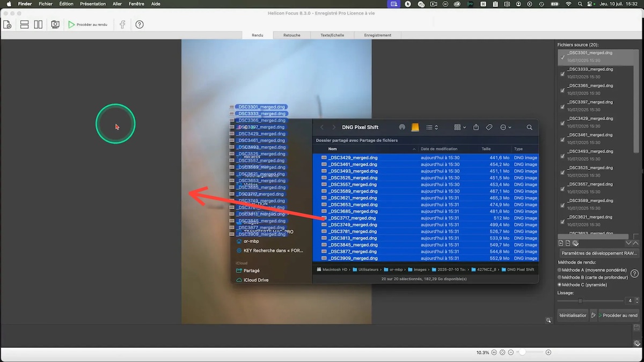The width and height of the screenshot is (644, 362).
Task: Select Méthode C (pyramide)
Action: click(x=582, y=285)
